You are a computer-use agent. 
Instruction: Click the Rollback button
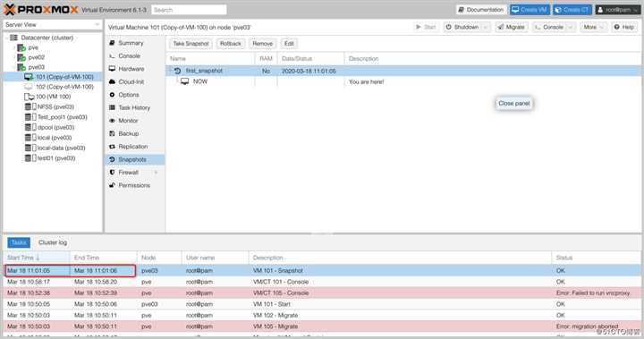231,44
